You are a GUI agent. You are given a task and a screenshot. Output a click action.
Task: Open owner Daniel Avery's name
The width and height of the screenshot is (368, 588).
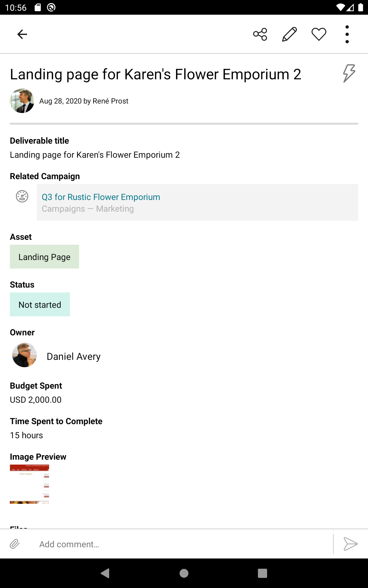(x=74, y=357)
